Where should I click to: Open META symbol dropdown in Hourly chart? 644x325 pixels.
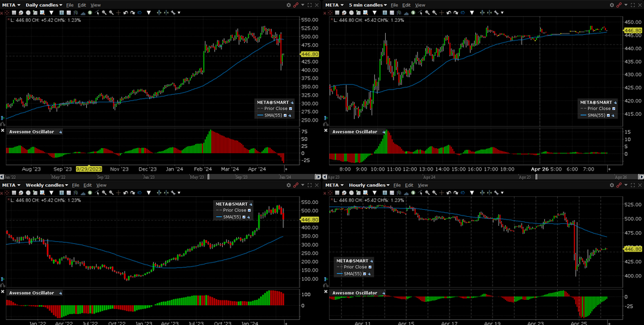point(334,185)
